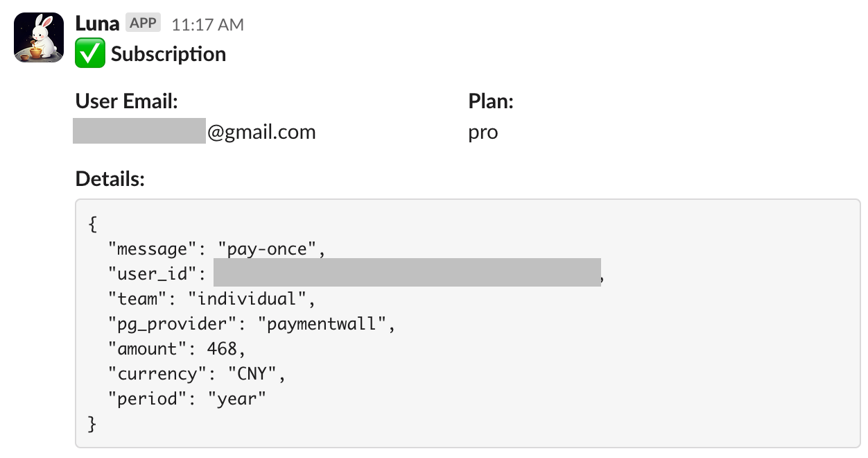Click the Details label
The width and height of the screenshot is (868, 458).
click(110, 179)
